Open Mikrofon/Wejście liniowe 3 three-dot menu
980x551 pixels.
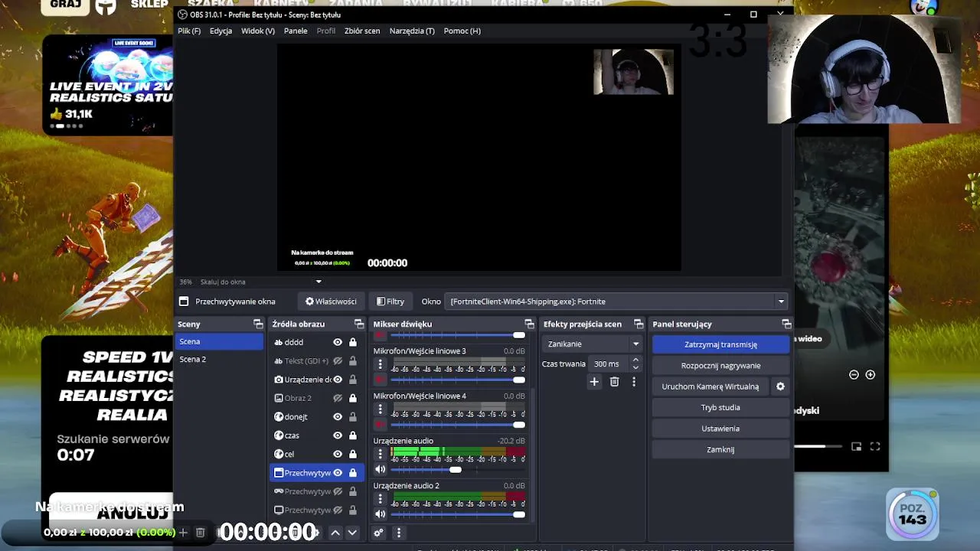point(381,364)
